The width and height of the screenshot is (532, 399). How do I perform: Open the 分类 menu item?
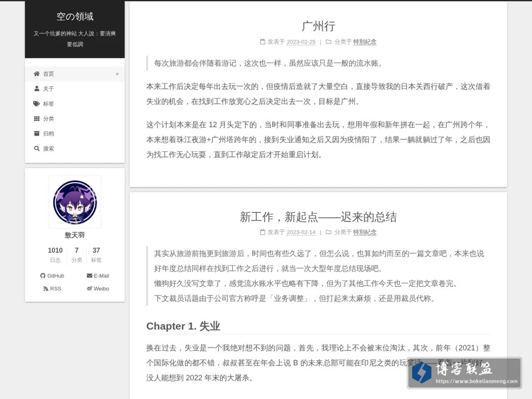(x=74, y=119)
